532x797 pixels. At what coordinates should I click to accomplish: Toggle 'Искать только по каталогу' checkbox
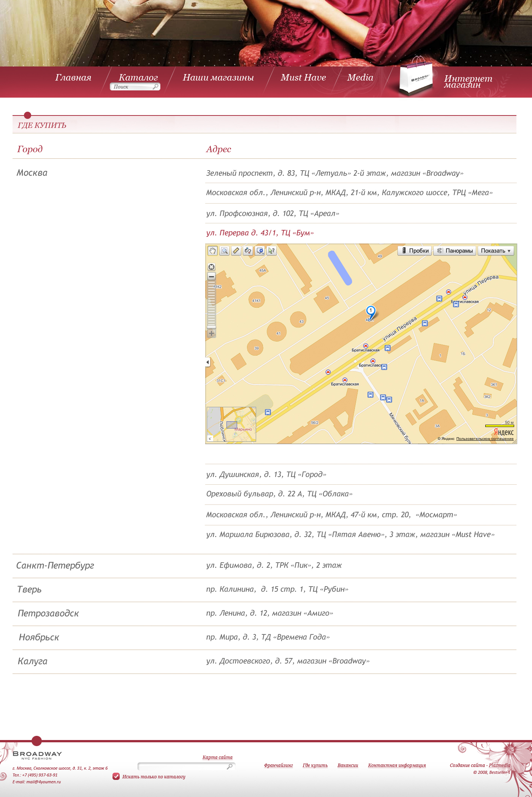tap(116, 776)
